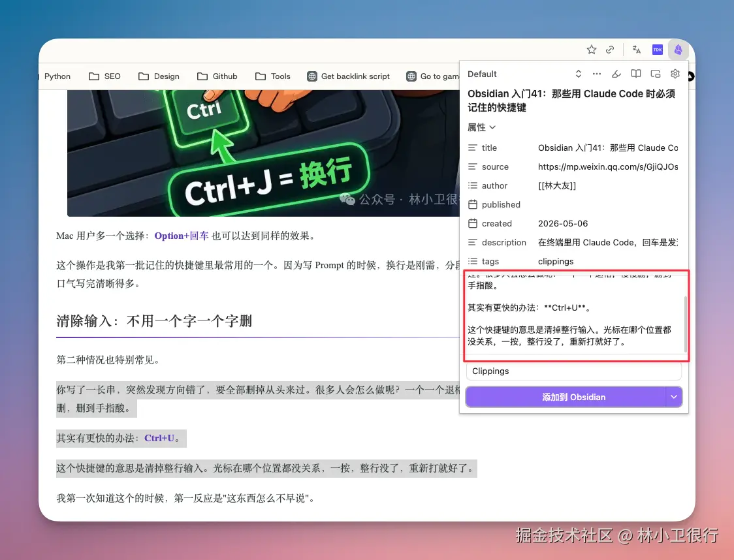Click the paragraph starting 这个快捷键的意思
This screenshot has width=734, height=560.
(x=266, y=469)
